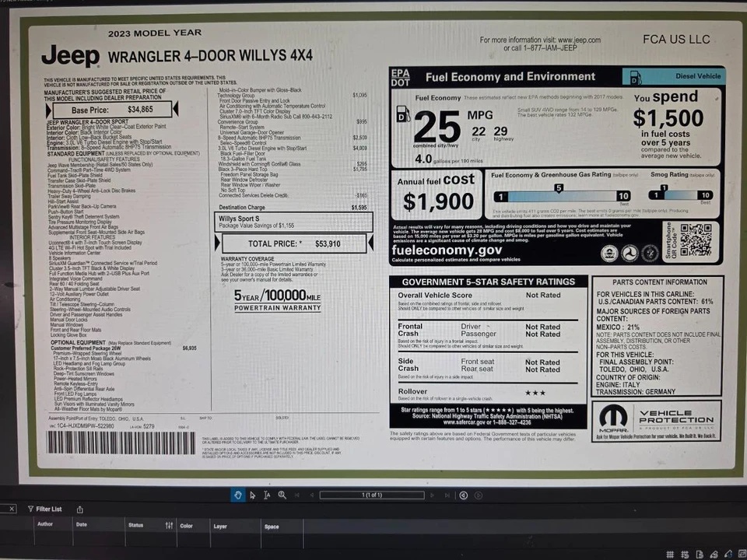This screenshot has height=560, width=747.
Task: Go to last page arrow
Action: pos(447,495)
